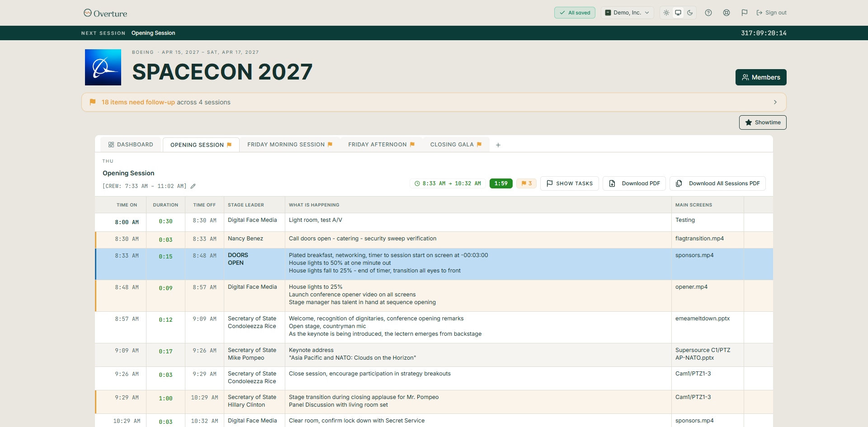
Task: Open the Friday Afternoon tab
Action: coord(381,145)
